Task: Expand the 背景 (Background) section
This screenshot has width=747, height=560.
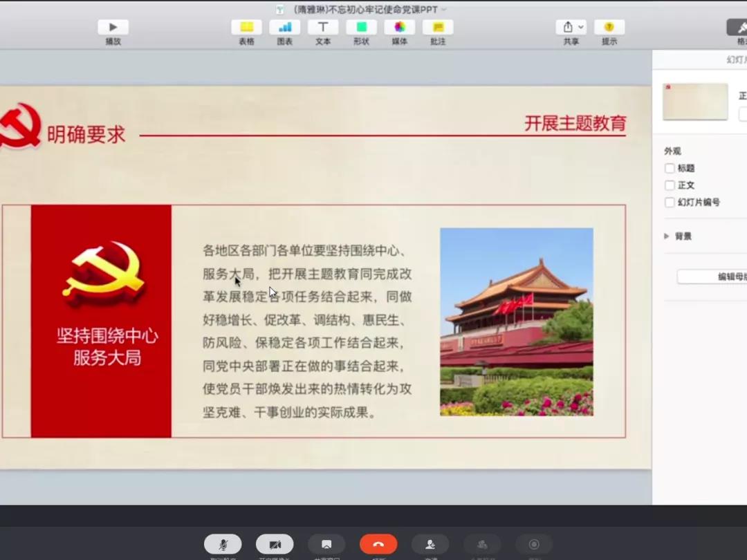Action: pyautogui.click(x=667, y=236)
